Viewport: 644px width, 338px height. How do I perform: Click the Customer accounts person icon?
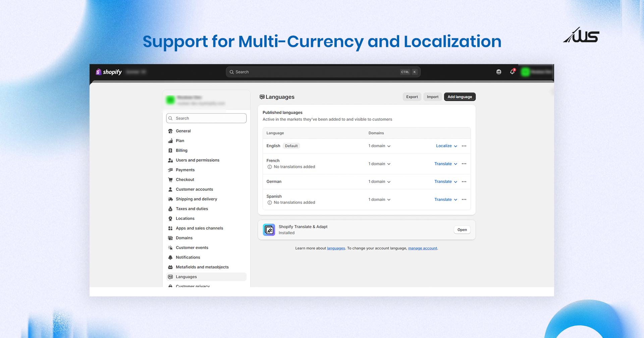[170, 189]
